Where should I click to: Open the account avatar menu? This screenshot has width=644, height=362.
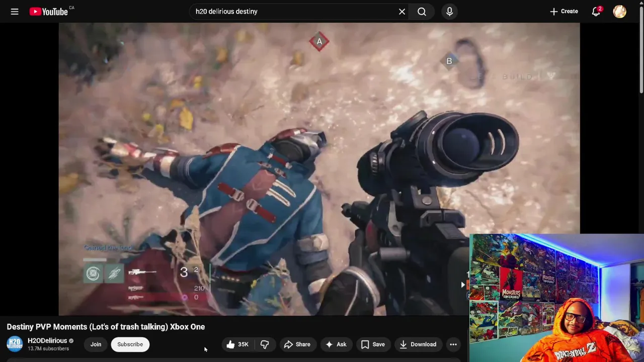tap(620, 12)
